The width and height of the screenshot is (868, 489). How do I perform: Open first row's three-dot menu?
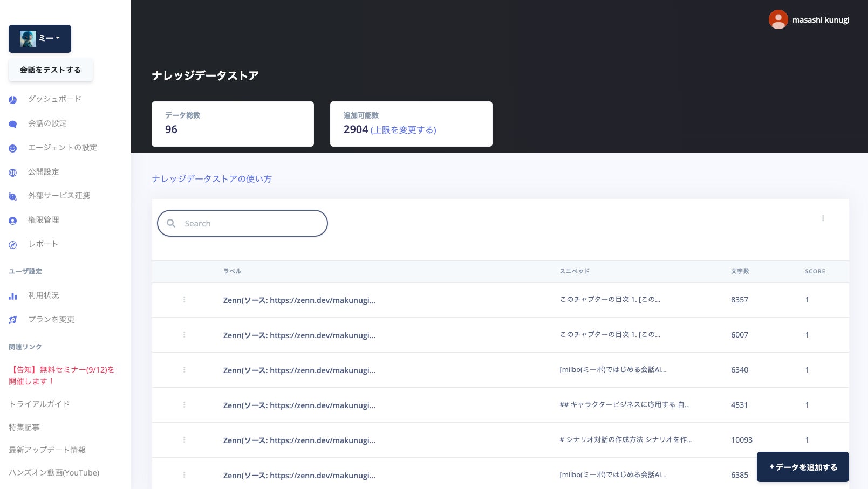pyautogui.click(x=184, y=300)
